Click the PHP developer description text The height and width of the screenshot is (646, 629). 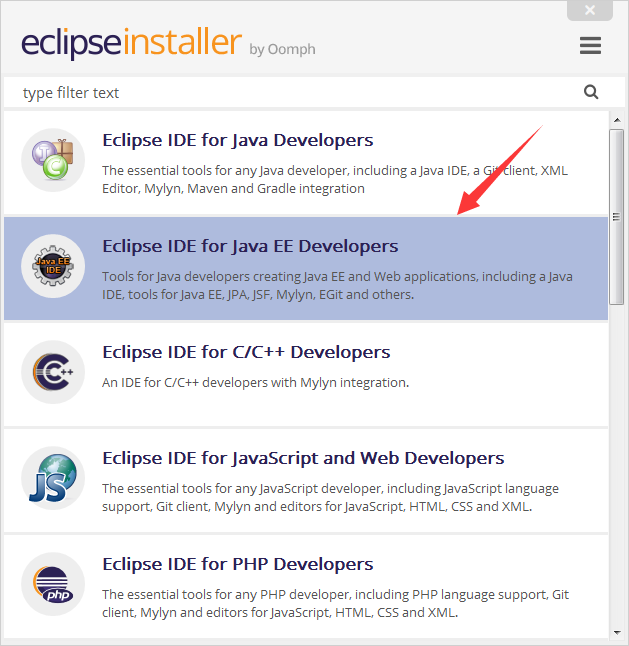[335, 604]
